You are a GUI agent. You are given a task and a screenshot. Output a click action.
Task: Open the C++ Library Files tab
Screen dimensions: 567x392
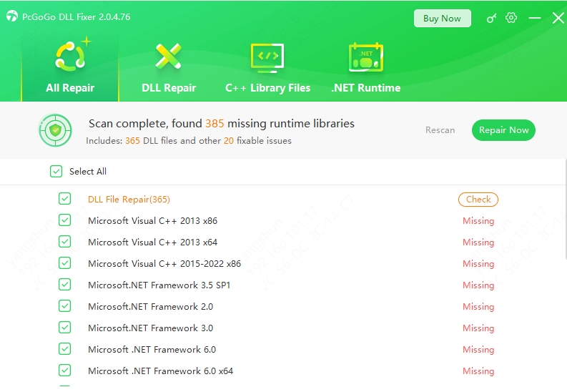point(267,69)
